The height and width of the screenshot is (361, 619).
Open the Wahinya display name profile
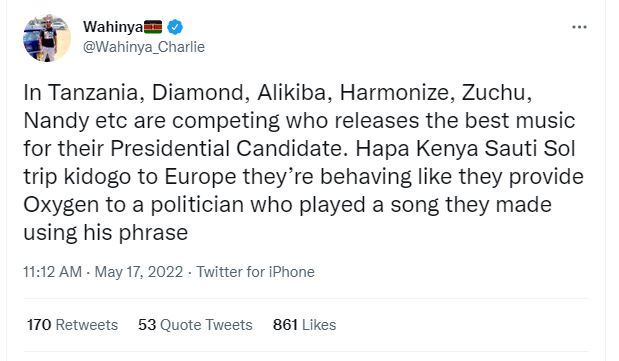(x=113, y=27)
